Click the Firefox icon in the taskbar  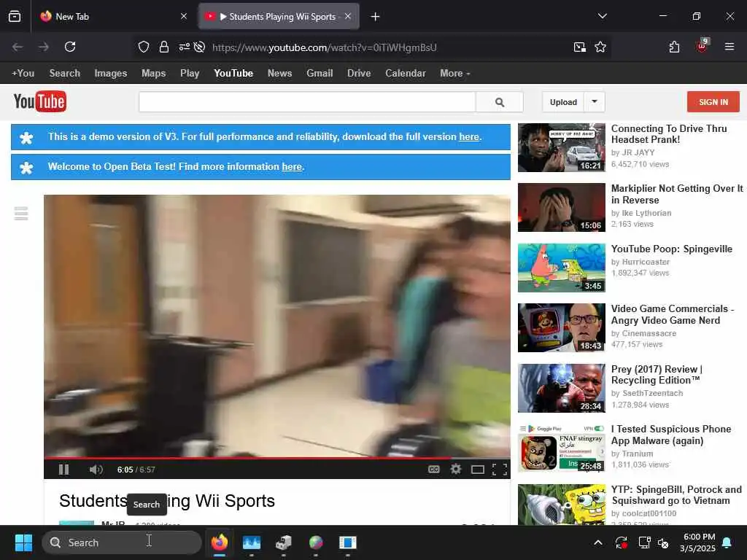220,542
